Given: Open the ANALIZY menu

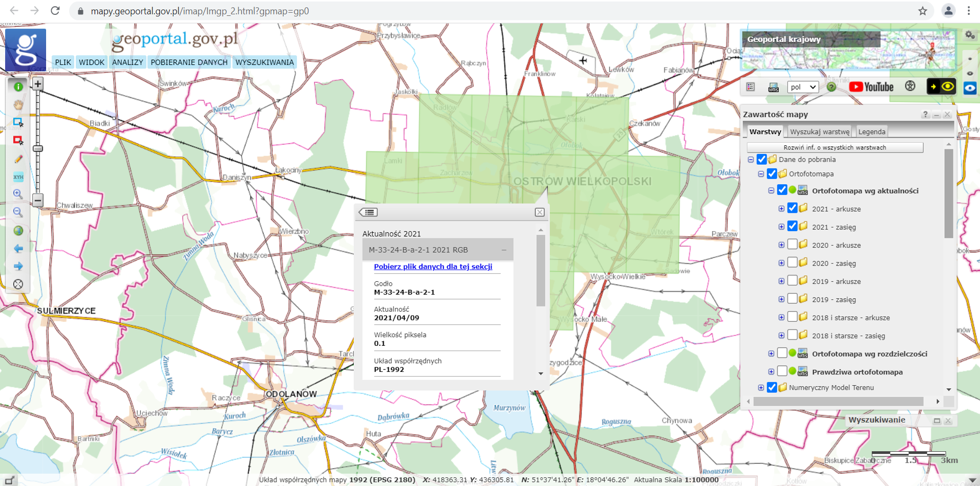Looking at the screenshot, I should (127, 62).
